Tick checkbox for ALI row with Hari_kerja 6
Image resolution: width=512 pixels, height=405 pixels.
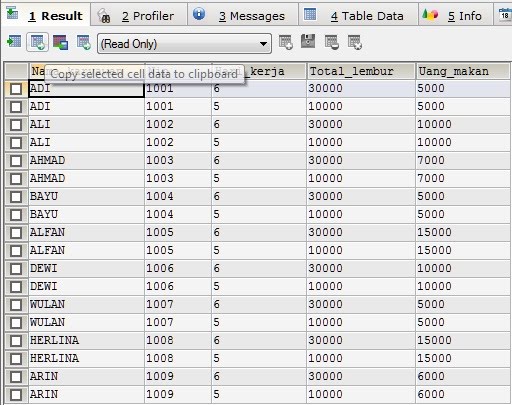tap(16, 125)
